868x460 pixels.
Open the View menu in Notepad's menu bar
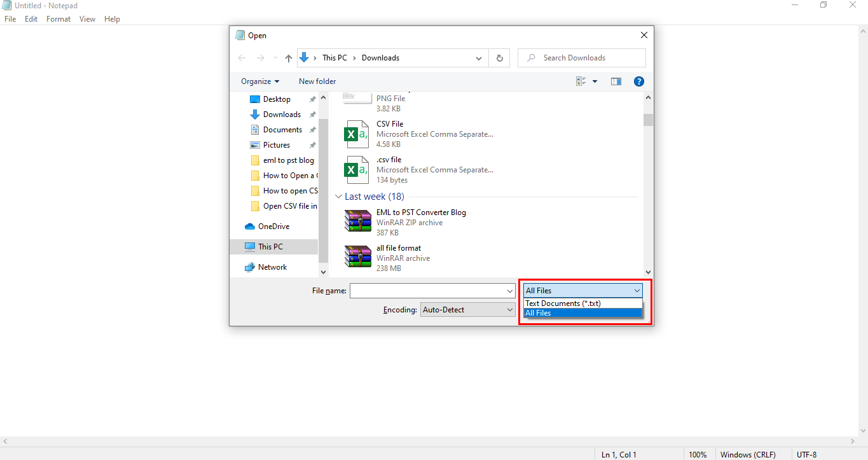88,19
